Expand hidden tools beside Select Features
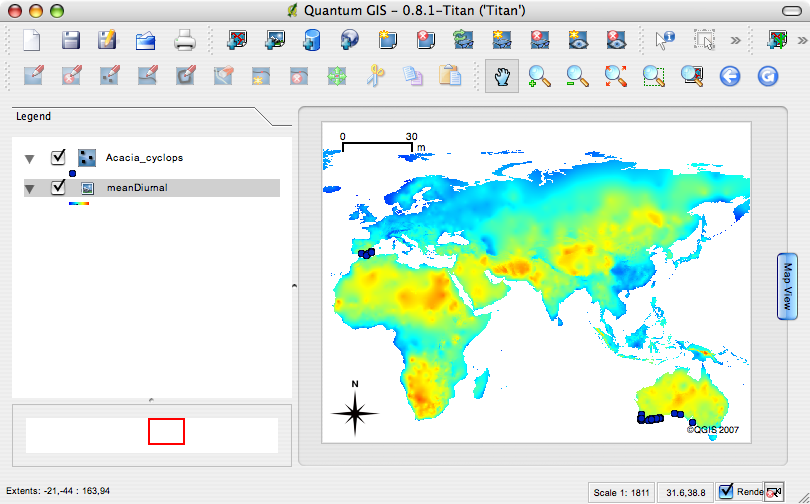 coord(736,41)
